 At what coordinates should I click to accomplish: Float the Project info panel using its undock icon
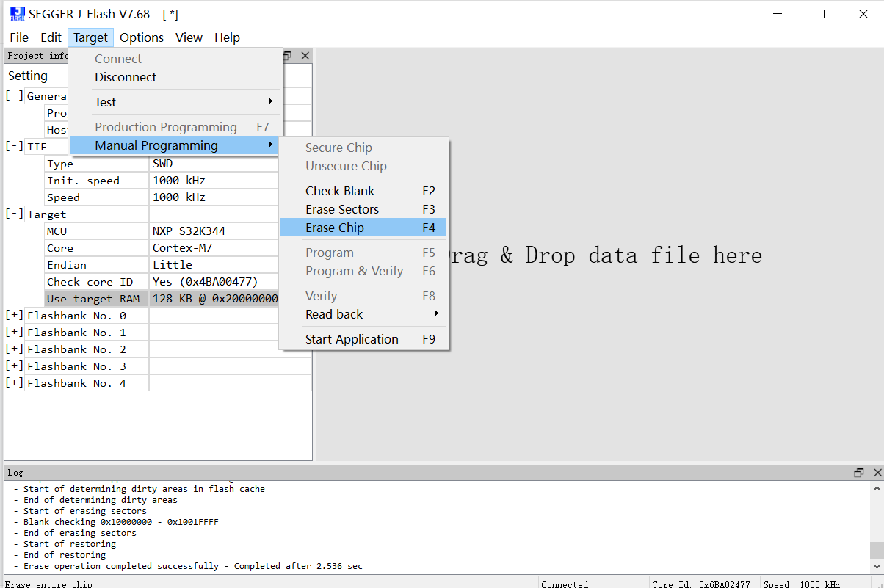(x=288, y=55)
